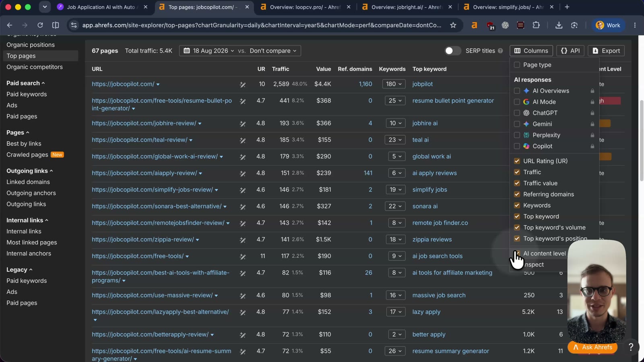Expand the 180 keywords dropdown for jobcopilot.com/
The width and height of the screenshot is (644, 362).
pos(394,84)
